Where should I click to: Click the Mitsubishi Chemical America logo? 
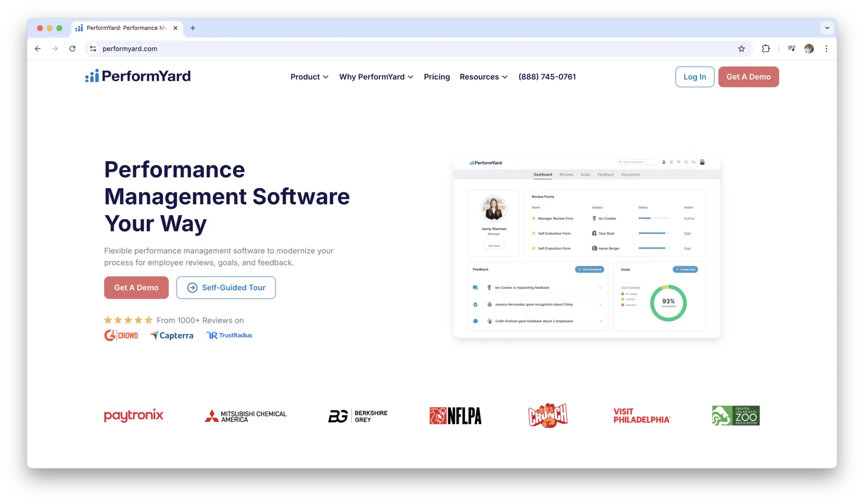(x=246, y=416)
